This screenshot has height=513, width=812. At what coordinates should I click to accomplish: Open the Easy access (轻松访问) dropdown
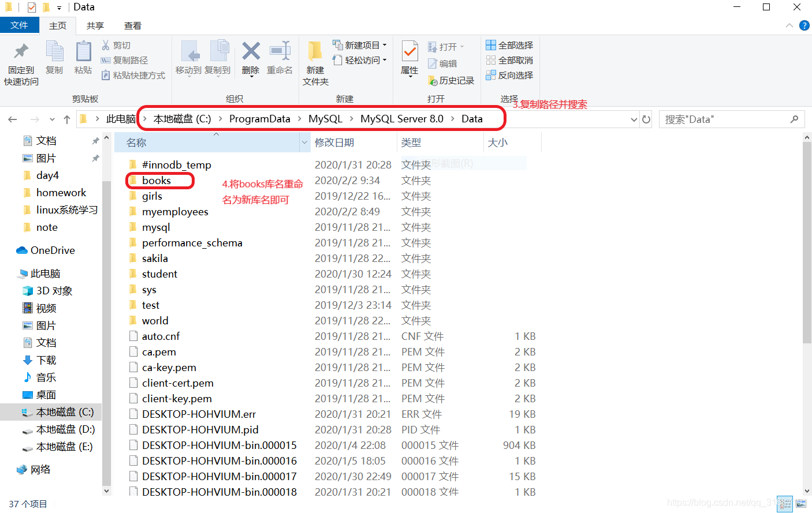pos(360,60)
